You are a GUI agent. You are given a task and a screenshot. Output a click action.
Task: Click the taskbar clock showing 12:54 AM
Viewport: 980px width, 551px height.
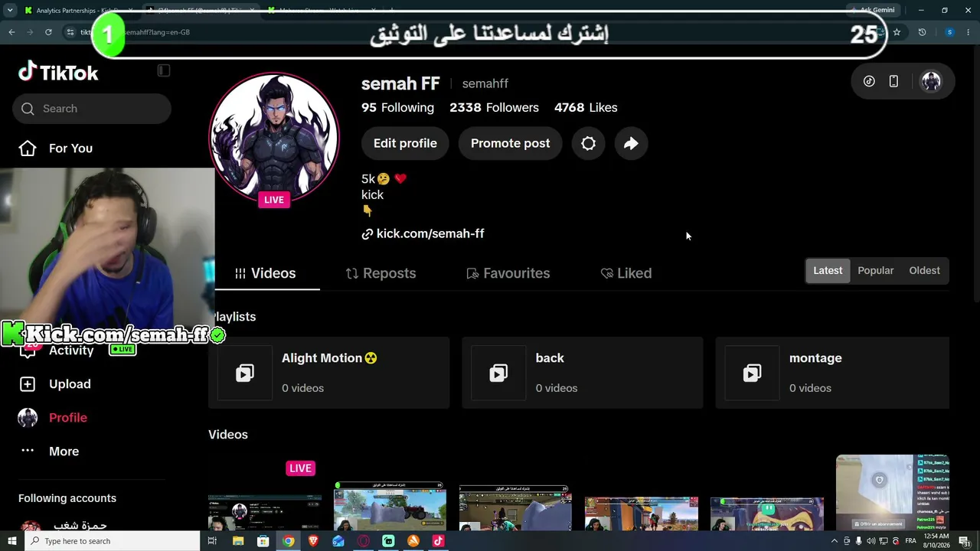(x=936, y=541)
